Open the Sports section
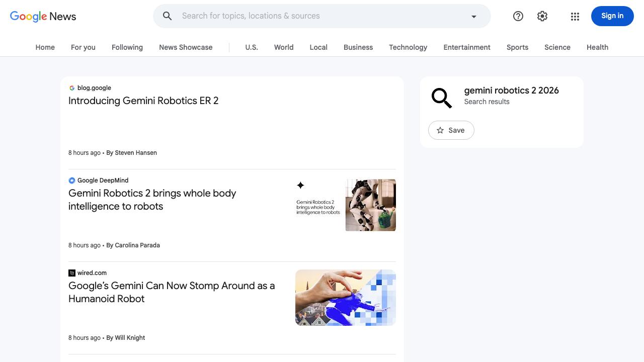644x362 pixels. click(517, 47)
